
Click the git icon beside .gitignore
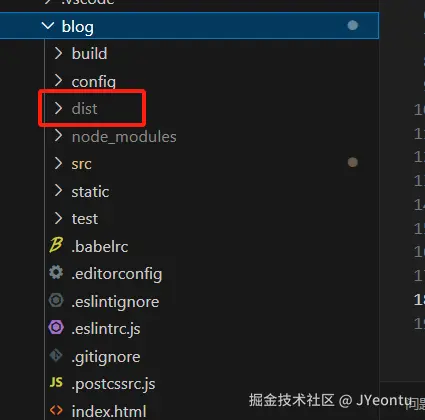(x=56, y=355)
